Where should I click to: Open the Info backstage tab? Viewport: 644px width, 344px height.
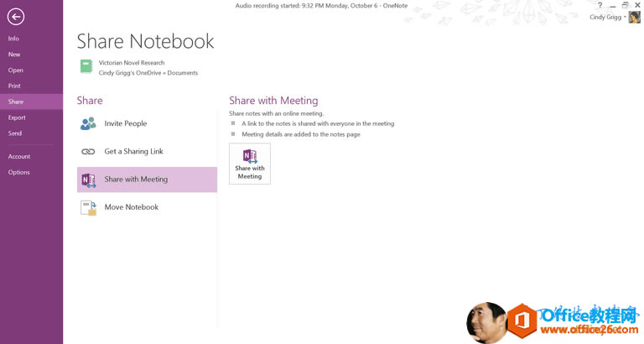pos(13,39)
